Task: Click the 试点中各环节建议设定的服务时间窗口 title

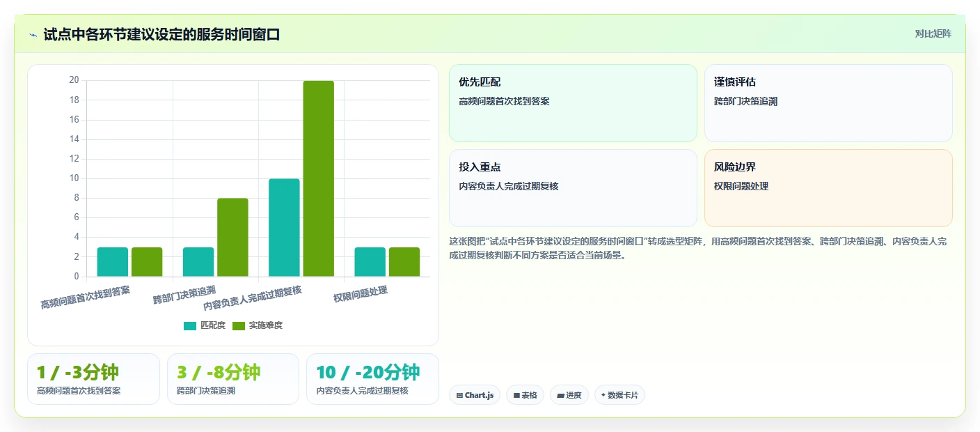Action: click(161, 34)
